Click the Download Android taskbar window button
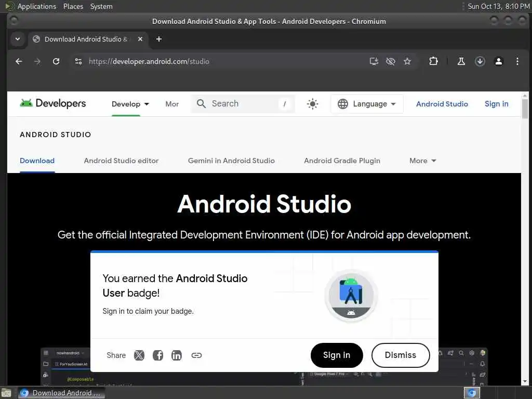This screenshot has height=399, width=532. pyautogui.click(x=61, y=393)
